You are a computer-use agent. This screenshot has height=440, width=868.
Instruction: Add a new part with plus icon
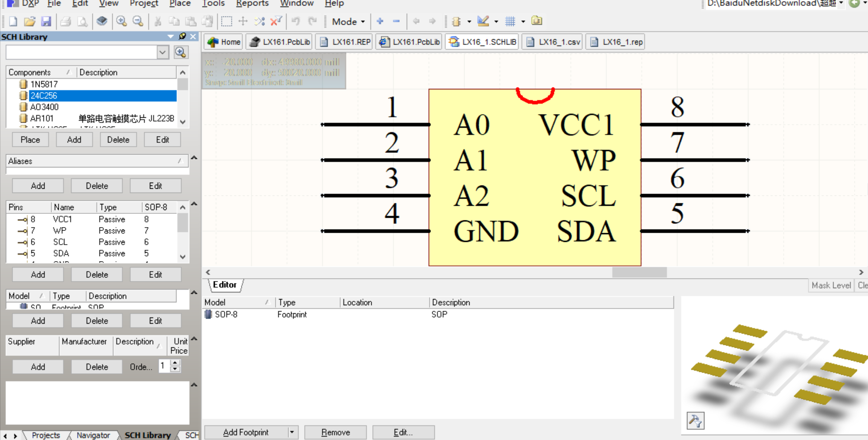(380, 21)
